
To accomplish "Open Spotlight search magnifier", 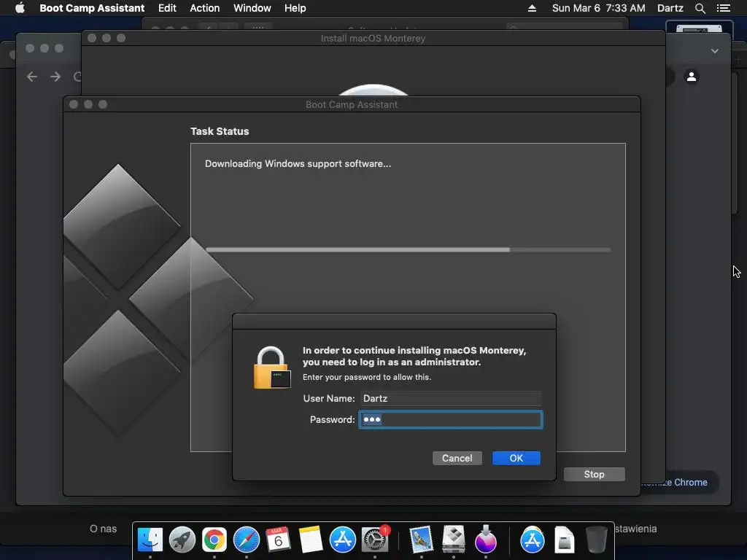I will point(700,8).
